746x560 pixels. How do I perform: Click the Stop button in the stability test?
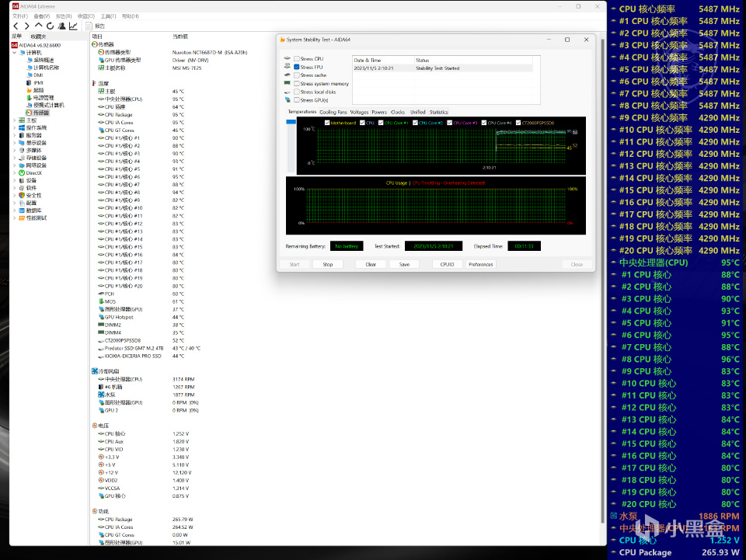pos(328,264)
